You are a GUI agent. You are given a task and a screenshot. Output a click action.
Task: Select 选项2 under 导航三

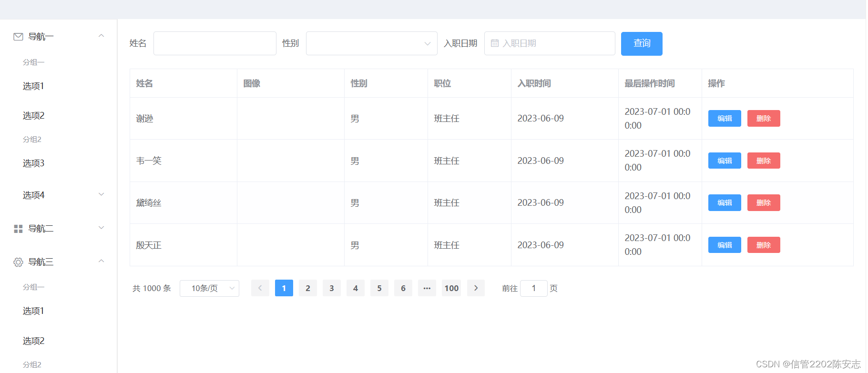pyautogui.click(x=33, y=341)
